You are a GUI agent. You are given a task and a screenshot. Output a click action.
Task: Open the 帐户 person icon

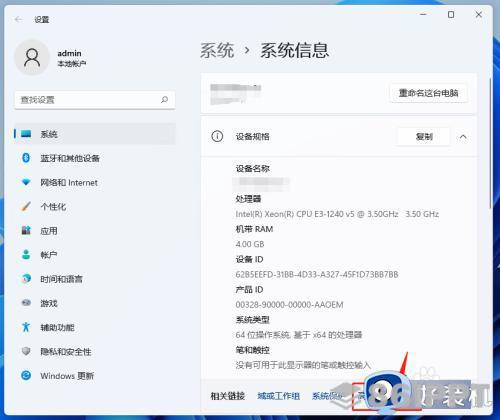26,255
